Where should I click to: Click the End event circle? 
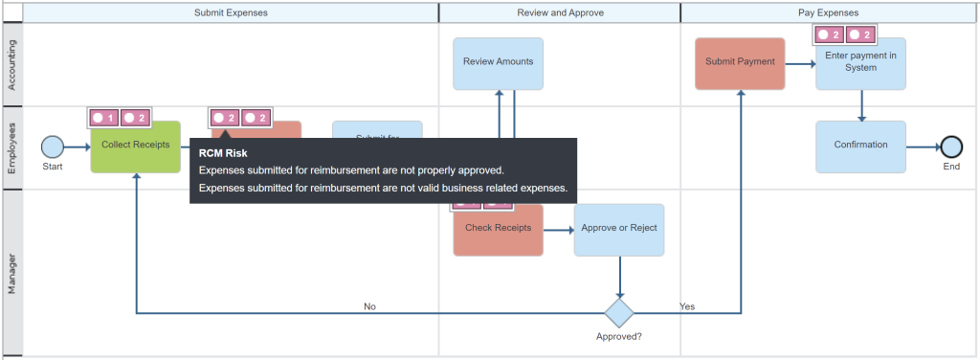[951, 147]
